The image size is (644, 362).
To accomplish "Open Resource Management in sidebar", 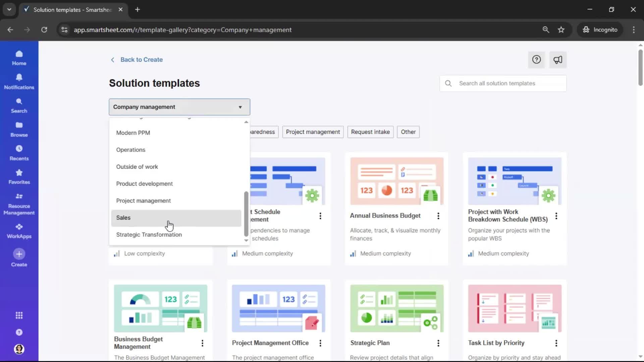I will [19, 204].
